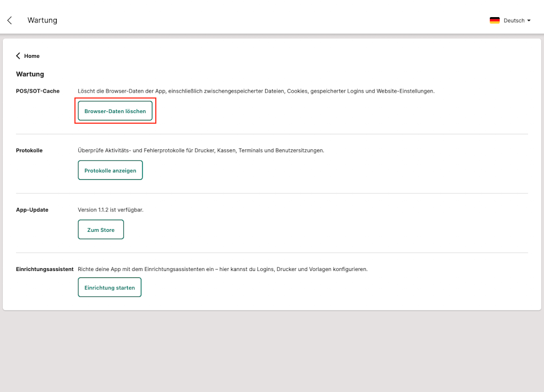Expand the caret arrow next to Deutsch
544x392 pixels.
pyautogui.click(x=529, y=20)
